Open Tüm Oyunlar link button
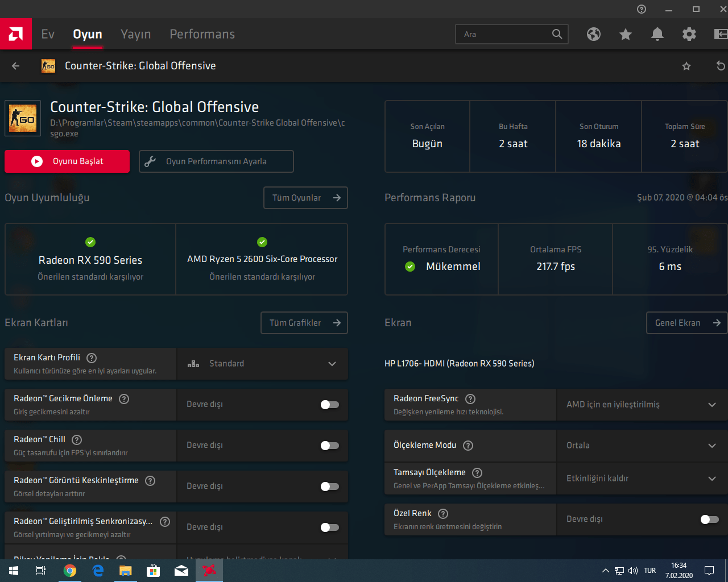The width and height of the screenshot is (728, 582). (x=306, y=198)
